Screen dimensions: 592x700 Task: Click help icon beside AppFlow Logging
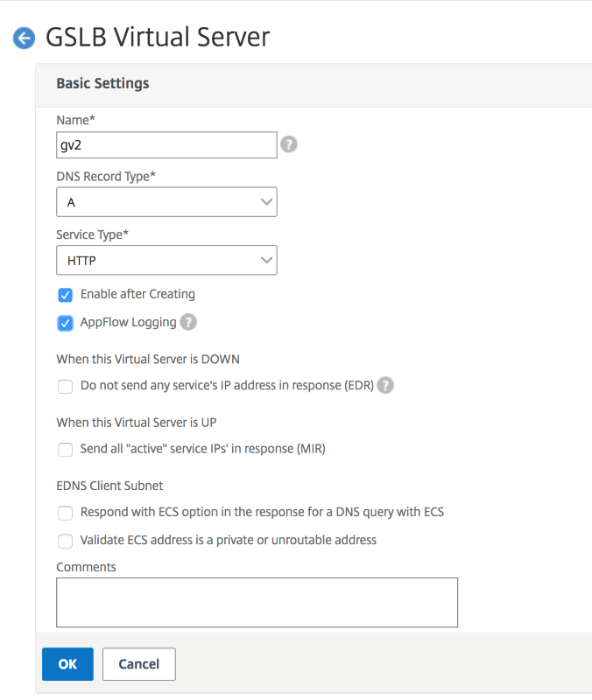[x=188, y=322]
